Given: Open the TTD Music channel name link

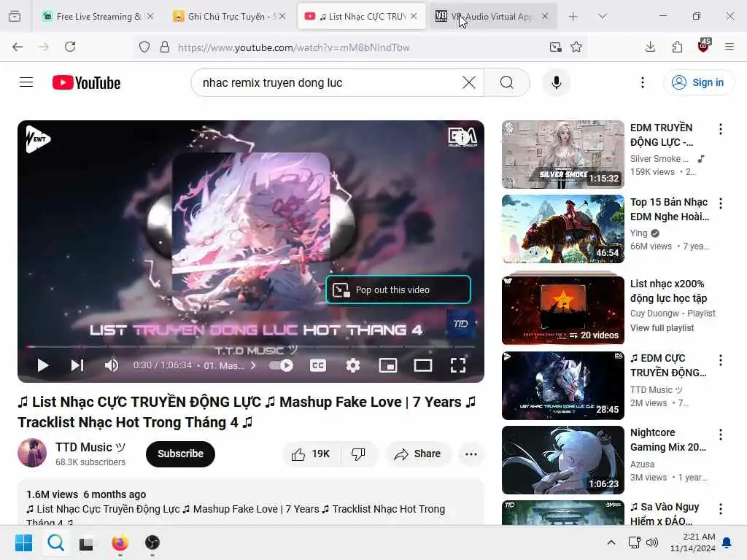Looking at the screenshot, I should 90,447.
